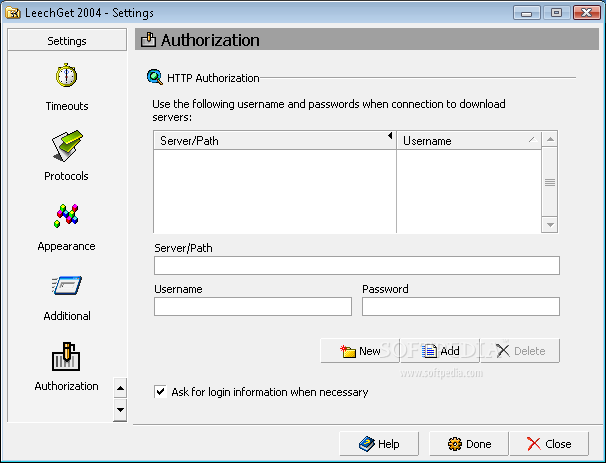
Task: Minimize the Settings window
Action: (x=526, y=13)
